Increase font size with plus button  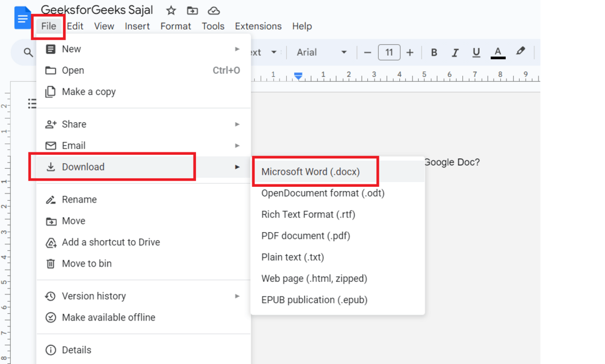410,53
